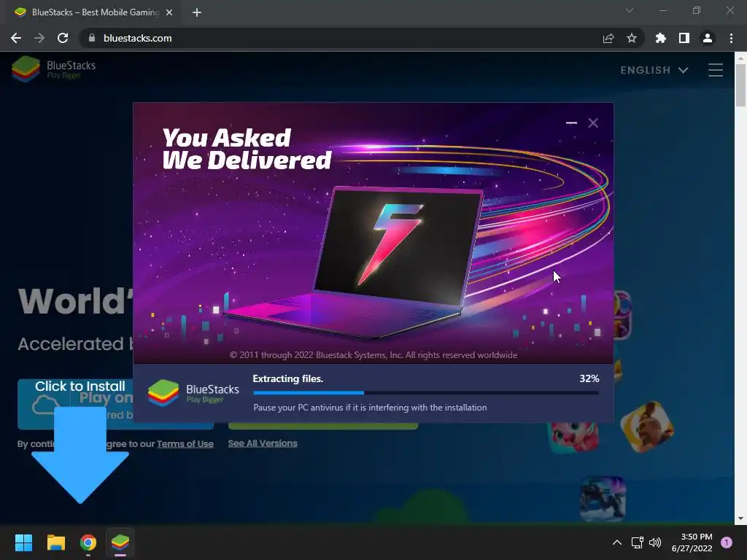Click the BlueStacks logo on the website

54,69
